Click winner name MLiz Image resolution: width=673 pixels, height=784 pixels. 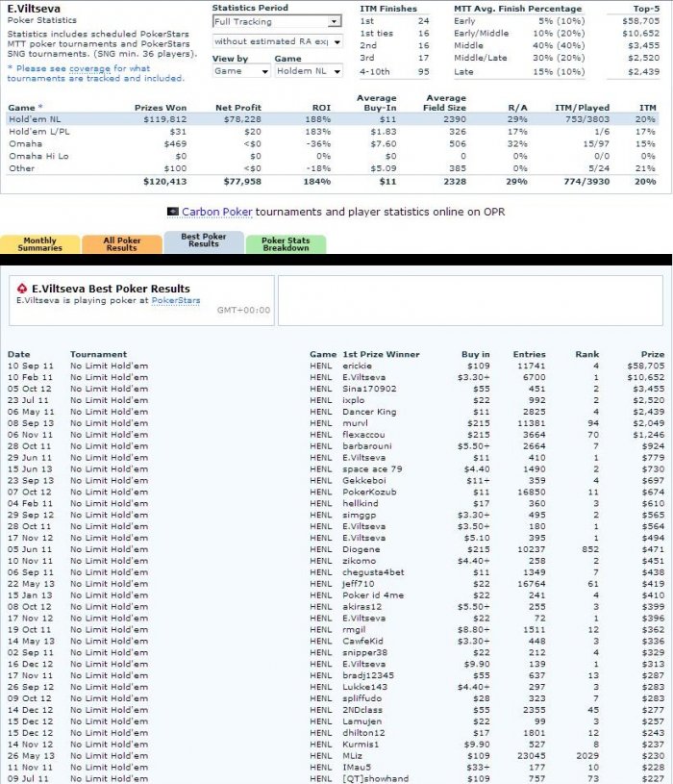pyautogui.click(x=352, y=756)
